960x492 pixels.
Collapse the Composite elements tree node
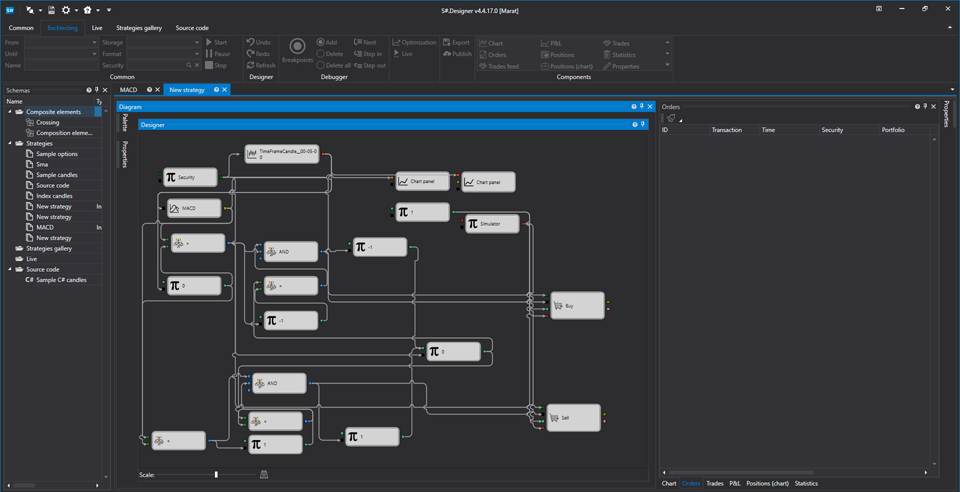point(10,112)
